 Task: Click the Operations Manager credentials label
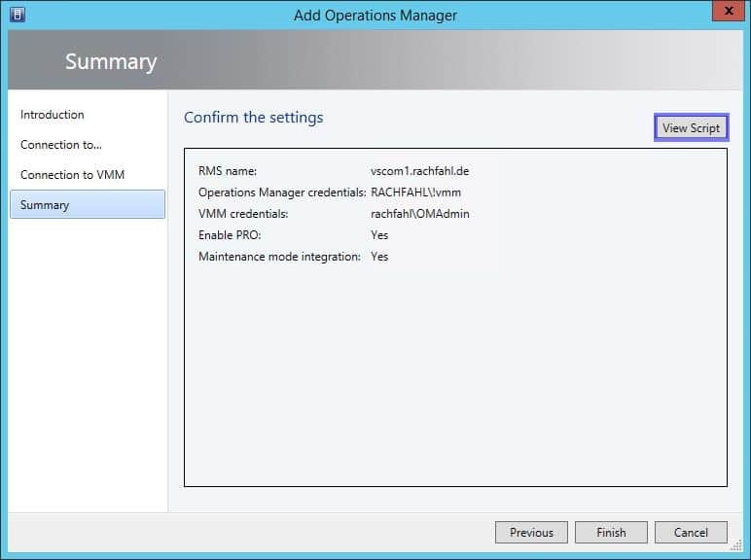point(282,192)
